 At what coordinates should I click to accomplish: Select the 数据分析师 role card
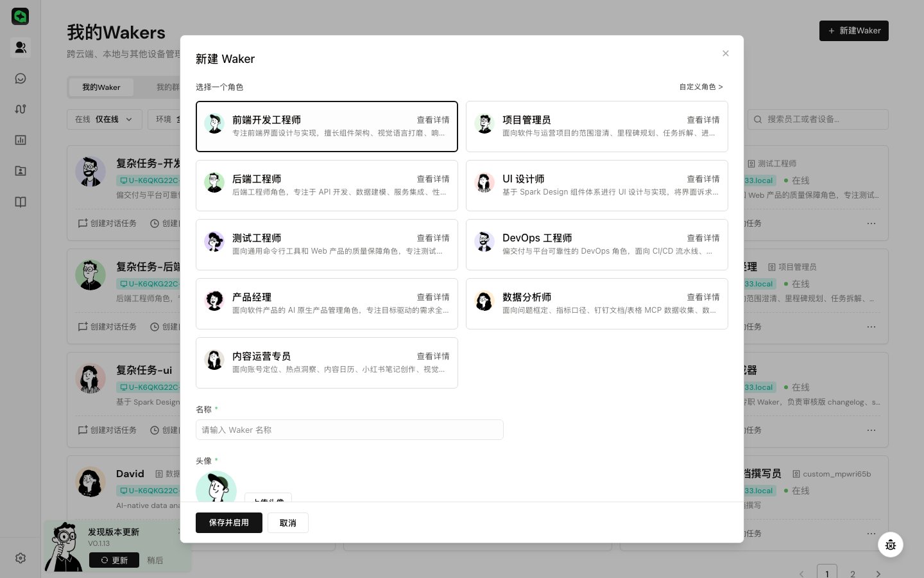click(x=597, y=304)
